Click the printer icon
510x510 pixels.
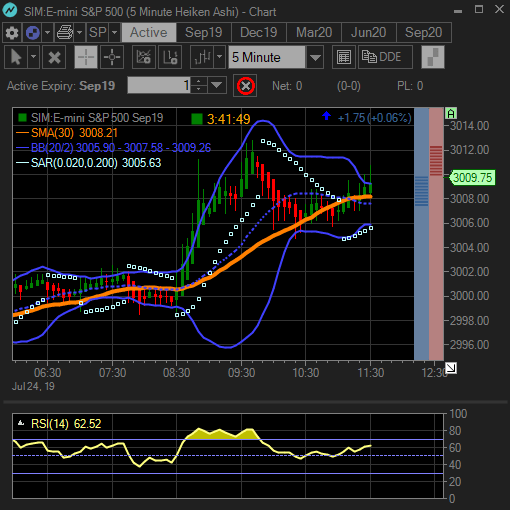click(x=65, y=33)
